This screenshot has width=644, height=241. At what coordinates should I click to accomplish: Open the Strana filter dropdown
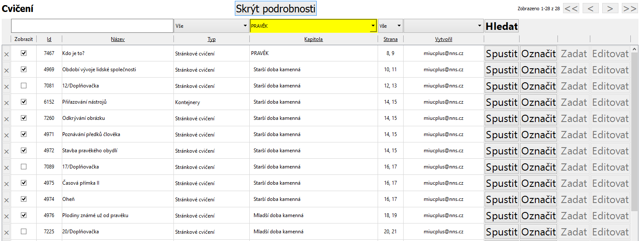pyautogui.click(x=390, y=26)
